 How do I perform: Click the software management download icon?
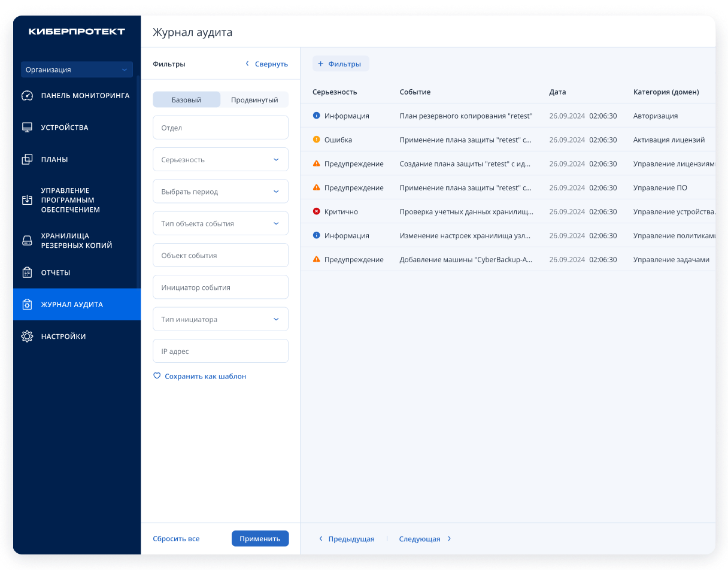[27, 200]
